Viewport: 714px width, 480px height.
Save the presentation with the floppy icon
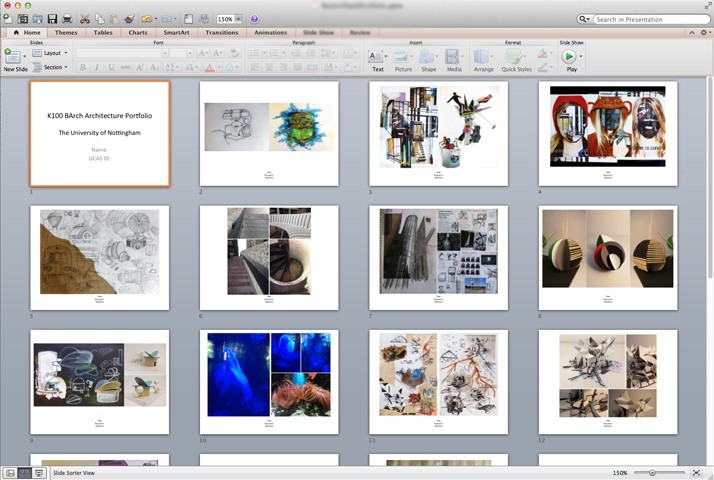[x=52, y=19]
